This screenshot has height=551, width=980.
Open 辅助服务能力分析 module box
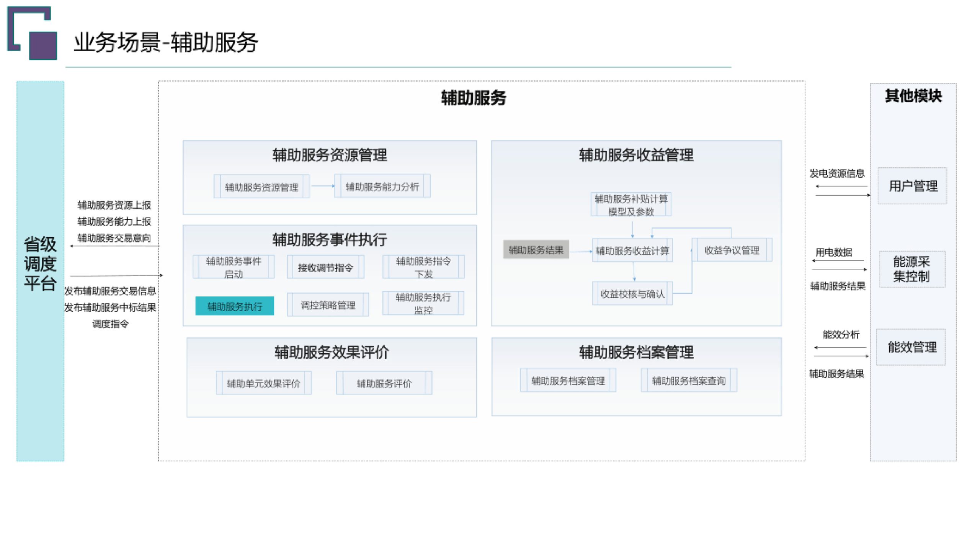383,186
